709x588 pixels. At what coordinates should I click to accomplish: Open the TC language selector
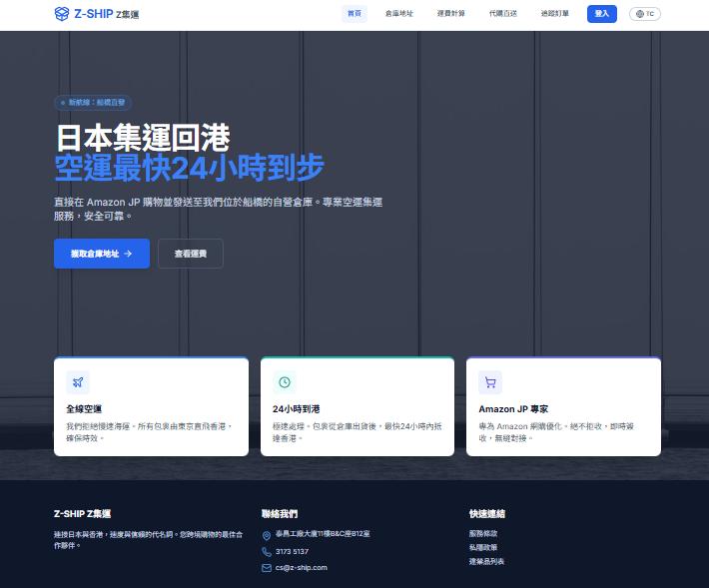click(645, 14)
